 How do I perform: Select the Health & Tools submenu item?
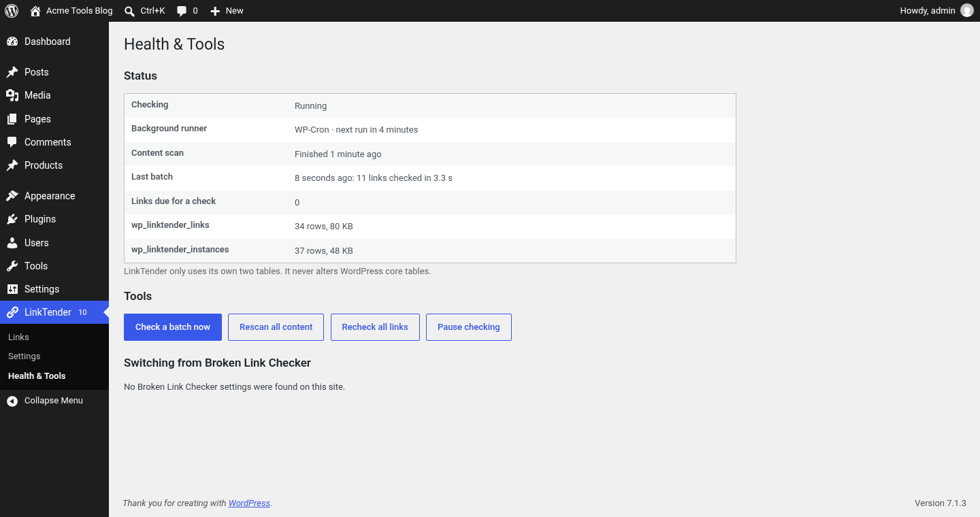(37, 376)
